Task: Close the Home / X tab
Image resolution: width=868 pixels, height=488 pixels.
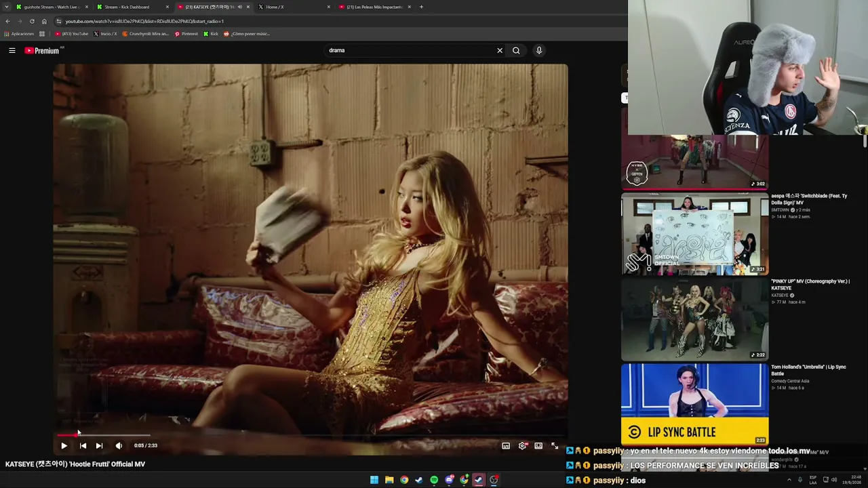Action: pos(329,7)
